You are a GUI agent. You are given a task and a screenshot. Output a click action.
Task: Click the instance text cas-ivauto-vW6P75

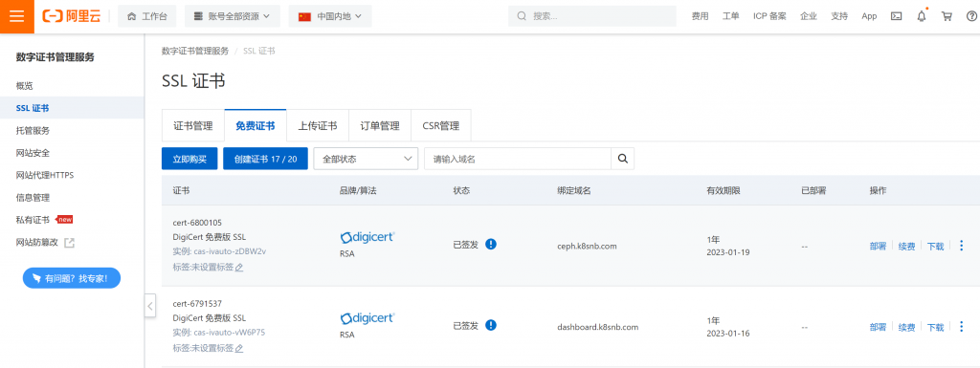[x=230, y=333]
